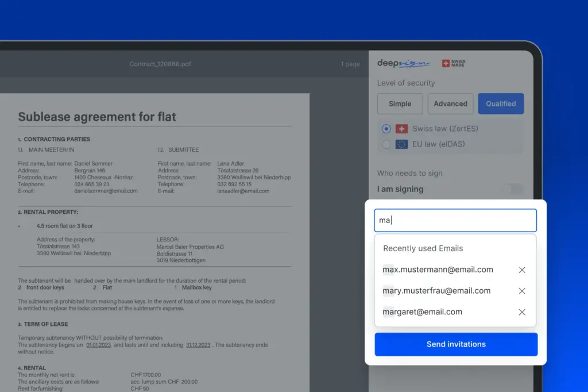Click the "1 page" indicator
The height and width of the screenshot is (392, 588).
pyautogui.click(x=350, y=64)
